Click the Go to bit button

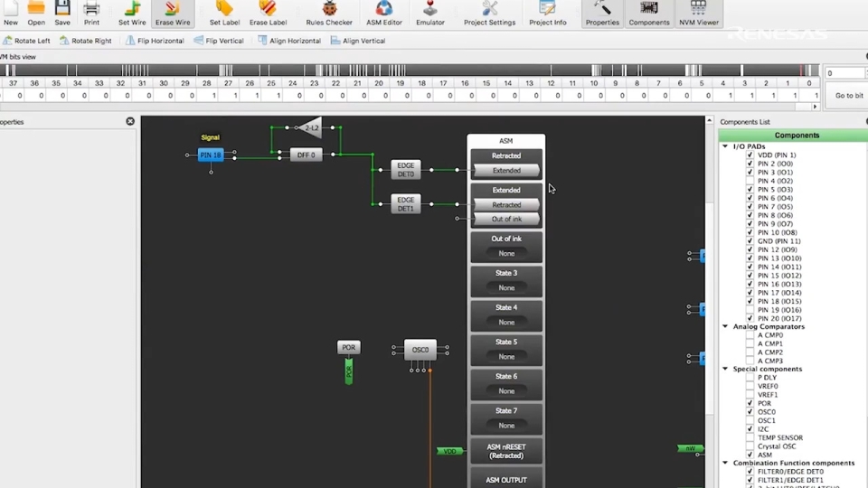coord(848,95)
